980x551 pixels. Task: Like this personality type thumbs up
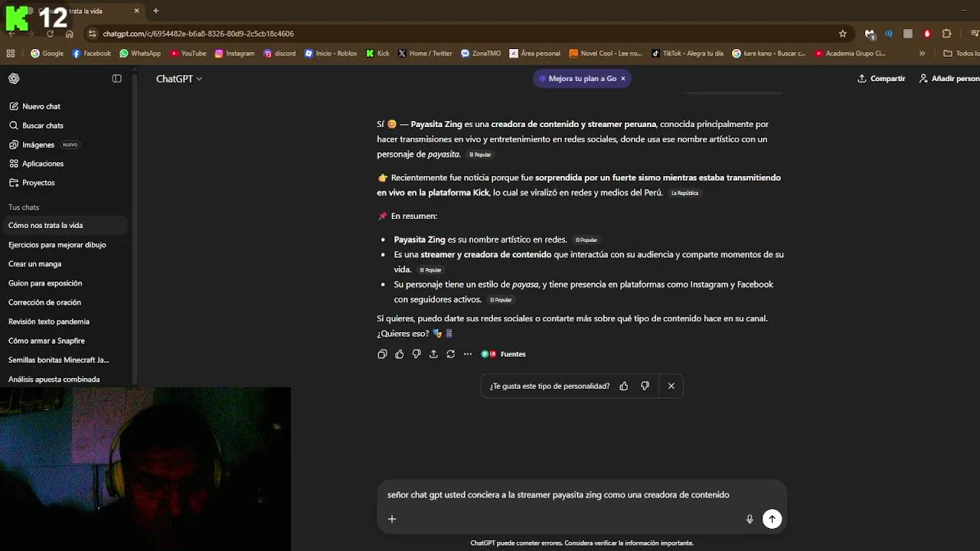click(624, 386)
